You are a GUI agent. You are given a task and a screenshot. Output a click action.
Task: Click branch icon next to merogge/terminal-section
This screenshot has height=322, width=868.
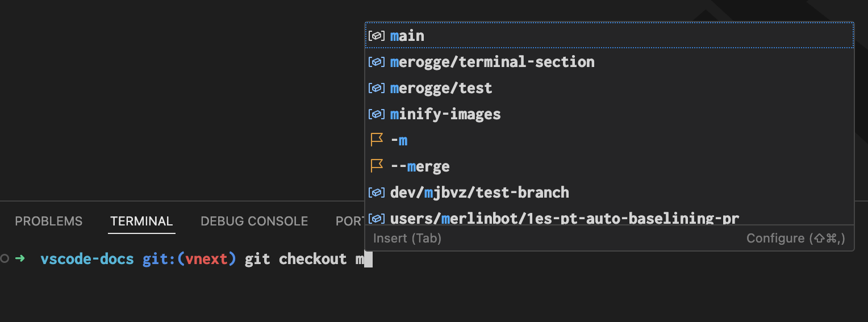[x=377, y=62]
